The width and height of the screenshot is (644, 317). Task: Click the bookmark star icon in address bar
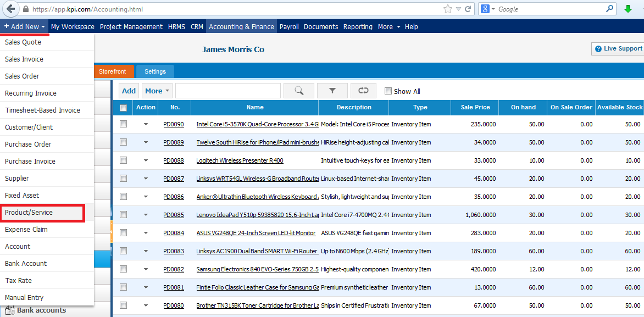coord(447,9)
